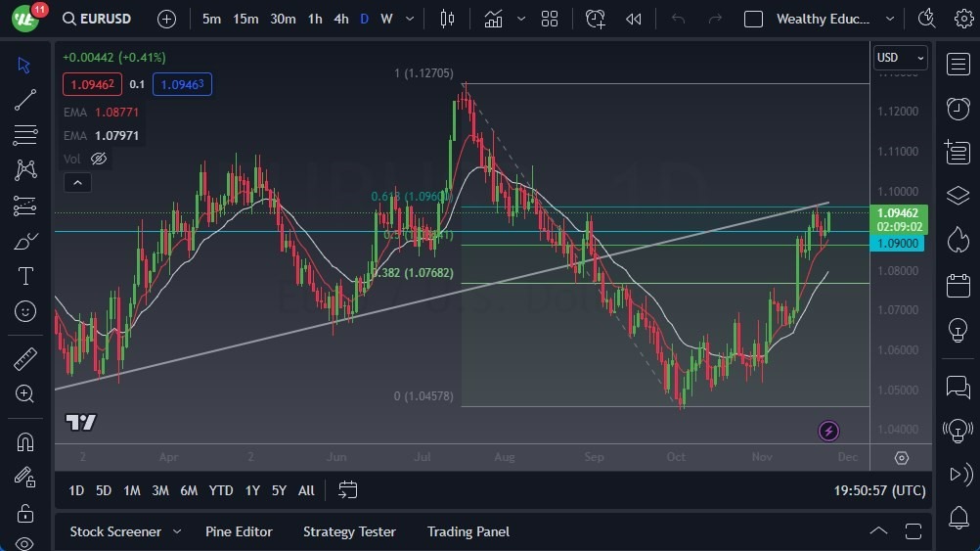
Task: Open the go to date calendar
Action: pos(347,489)
